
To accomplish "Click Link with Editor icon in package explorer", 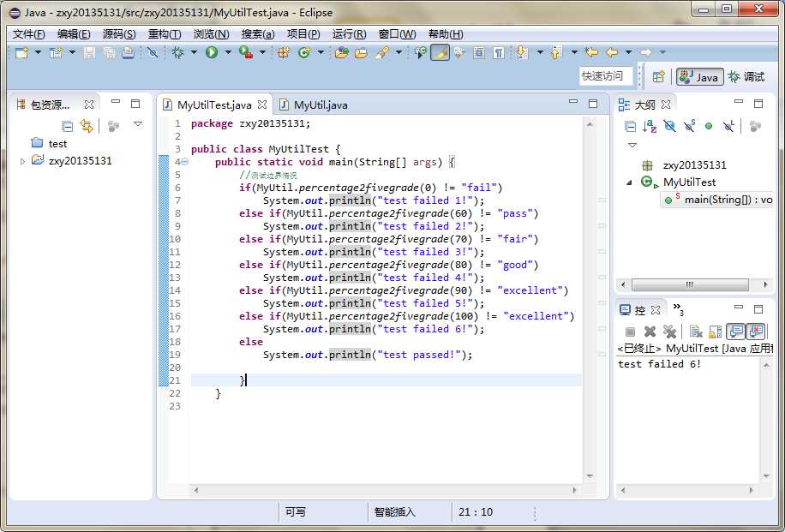I will pos(86,126).
